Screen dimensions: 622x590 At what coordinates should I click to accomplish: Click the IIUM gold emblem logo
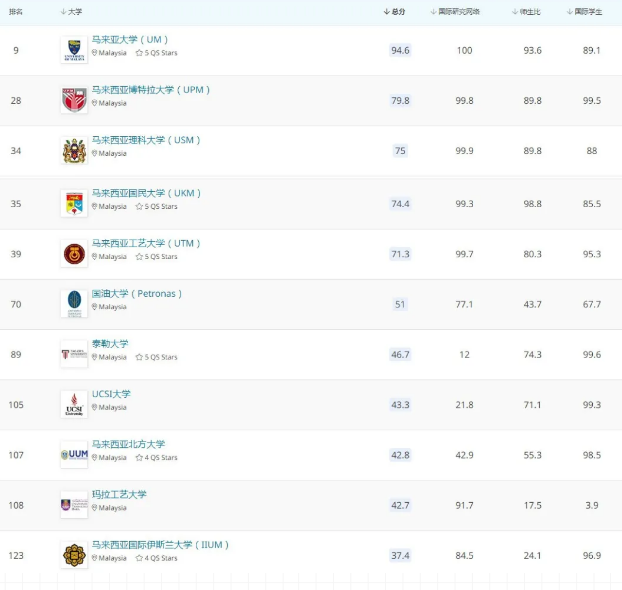coord(74,555)
